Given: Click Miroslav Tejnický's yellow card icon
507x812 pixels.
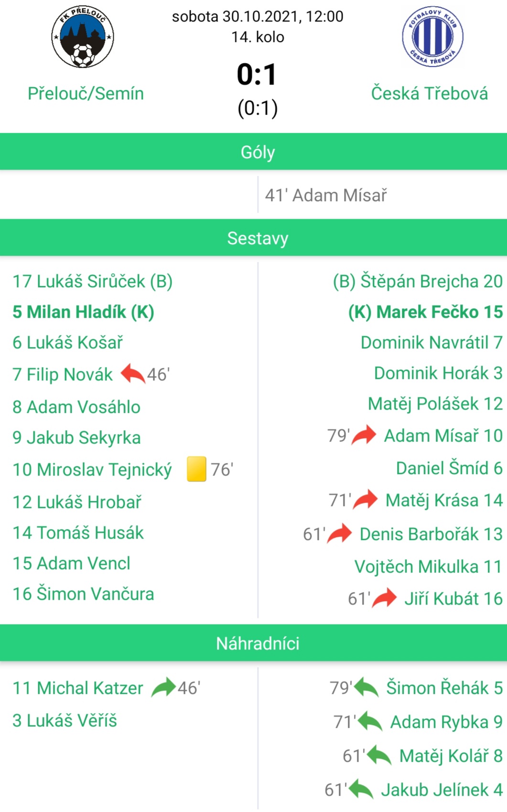Looking at the screenshot, I should [196, 469].
